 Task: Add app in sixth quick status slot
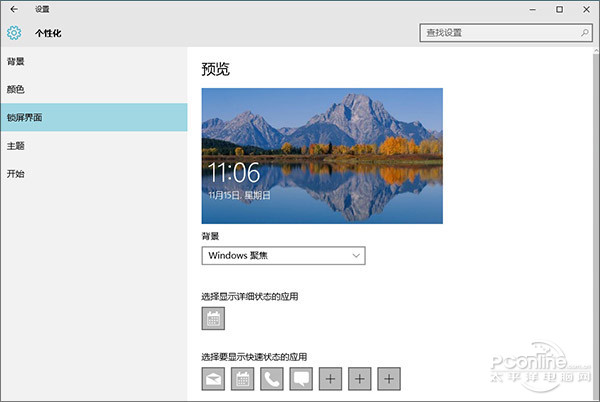tap(360, 379)
